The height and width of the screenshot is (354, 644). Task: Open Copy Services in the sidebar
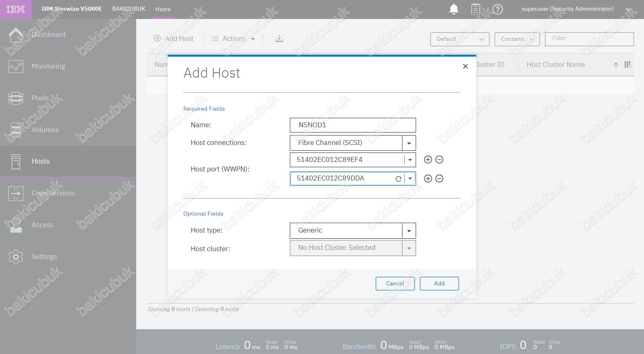click(x=68, y=193)
